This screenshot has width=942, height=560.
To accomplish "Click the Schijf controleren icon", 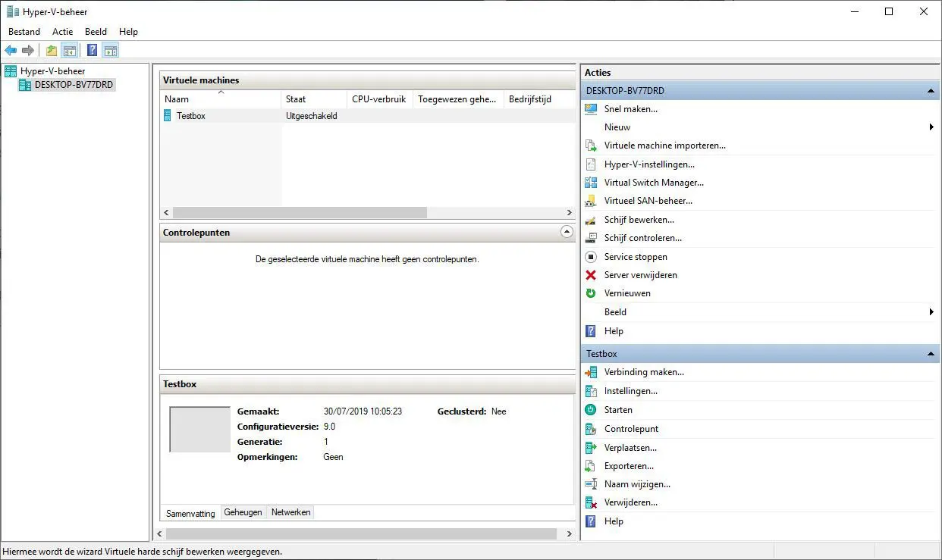I will 591,238.
